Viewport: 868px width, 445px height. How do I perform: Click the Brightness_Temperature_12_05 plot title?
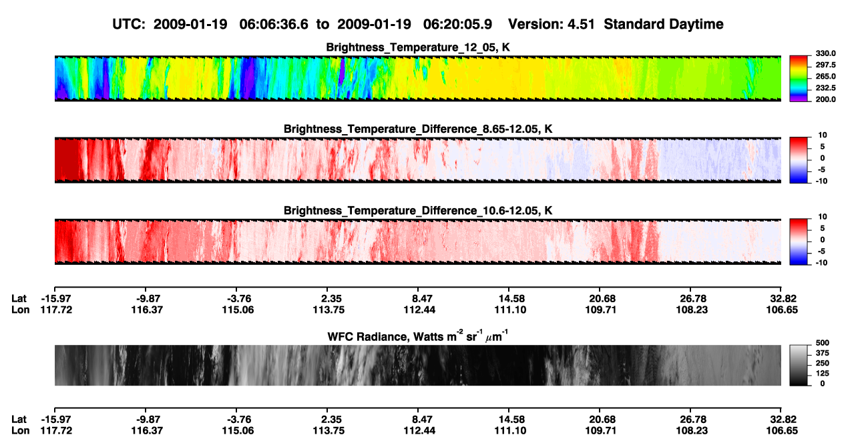point(418,47)
